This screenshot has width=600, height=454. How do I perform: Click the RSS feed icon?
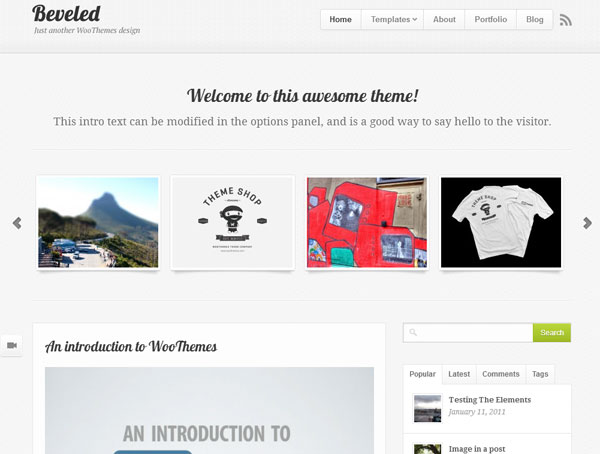point(566,20)
